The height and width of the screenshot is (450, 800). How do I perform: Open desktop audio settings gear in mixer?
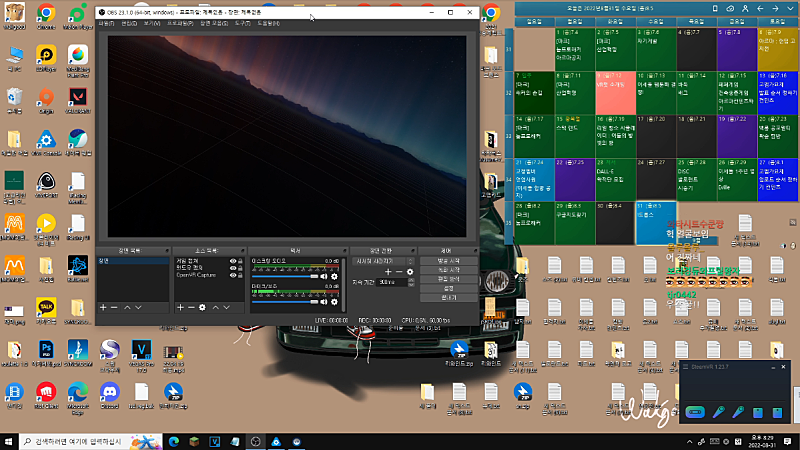336,275
